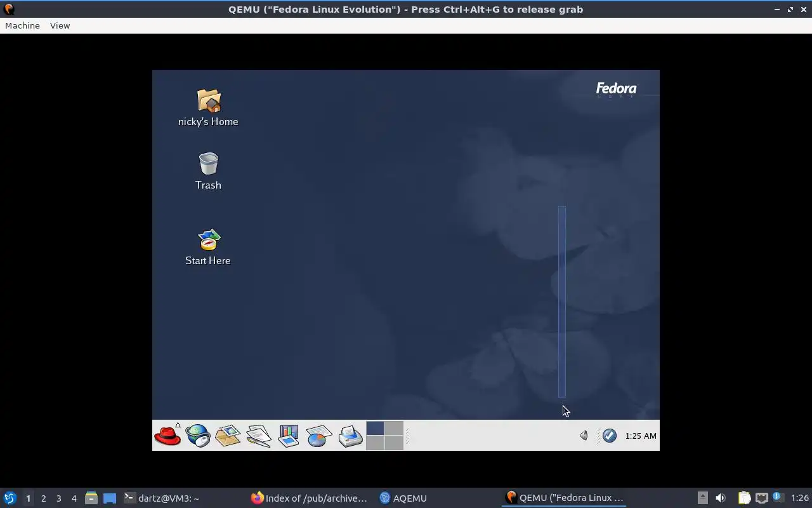Click the host show desktop icon
This screenshot has width=812, height=508.
[110, 498]
